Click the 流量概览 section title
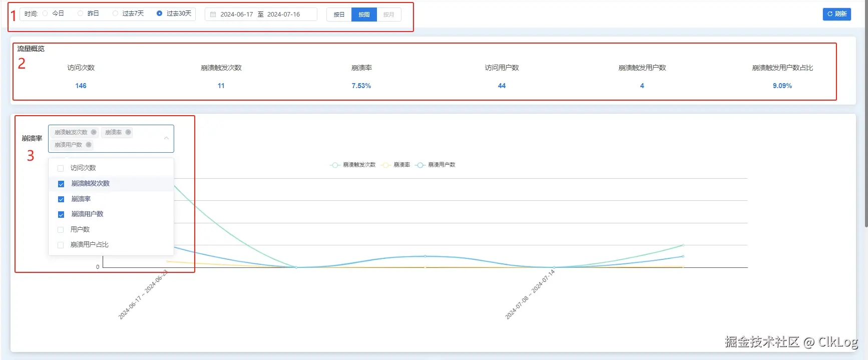This screenshot has height=360, width=868. tap(31, 49)
